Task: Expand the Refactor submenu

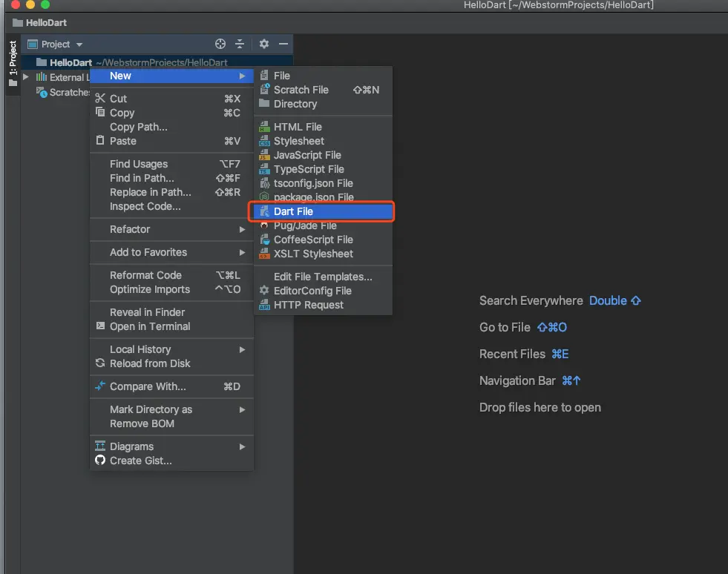Action: tap(171, 229)
